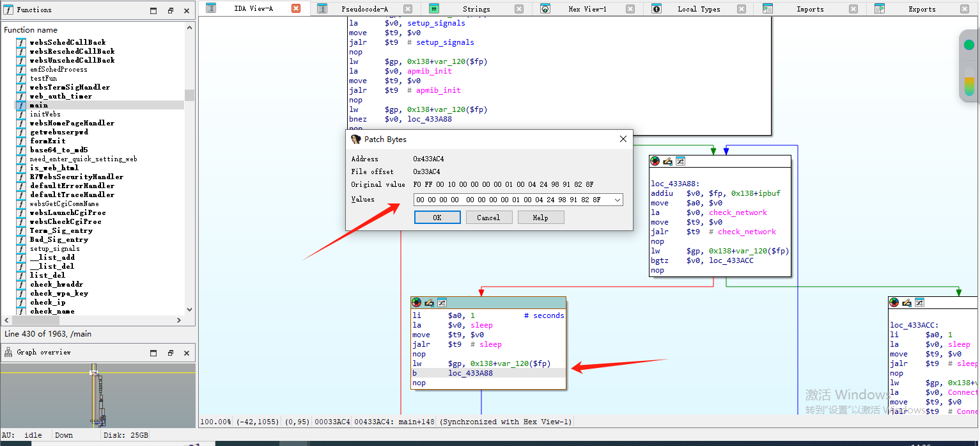
Task: Close the Local Types tab
Action: click(742, 9)
